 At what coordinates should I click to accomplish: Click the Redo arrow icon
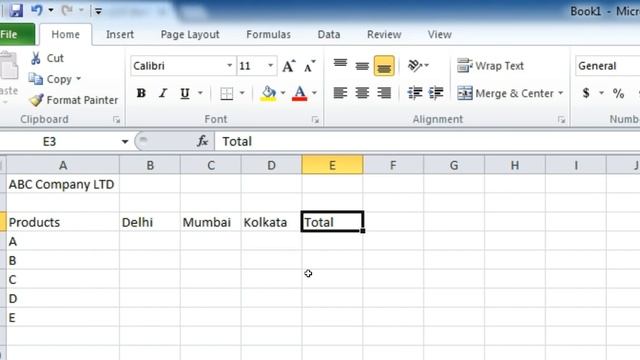67,10
